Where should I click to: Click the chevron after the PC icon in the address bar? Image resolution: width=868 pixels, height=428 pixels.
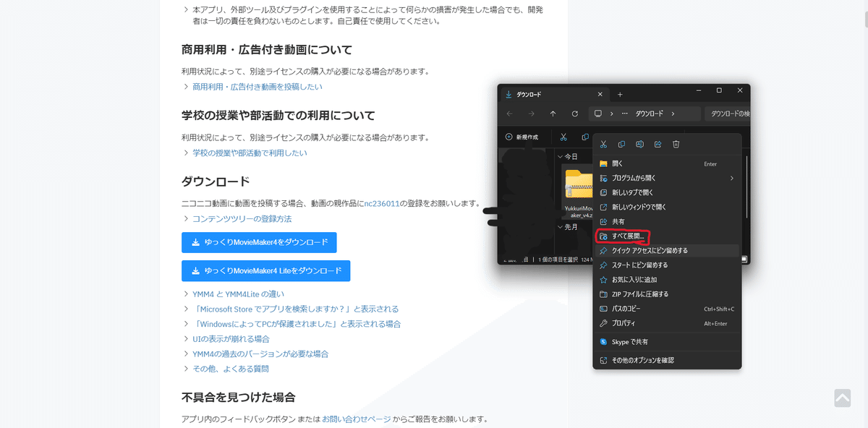[612, 114]
